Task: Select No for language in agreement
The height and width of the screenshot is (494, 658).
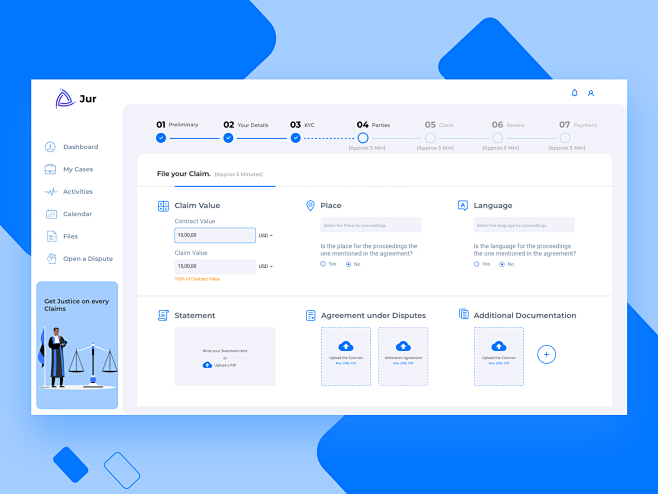Action: 502,264
